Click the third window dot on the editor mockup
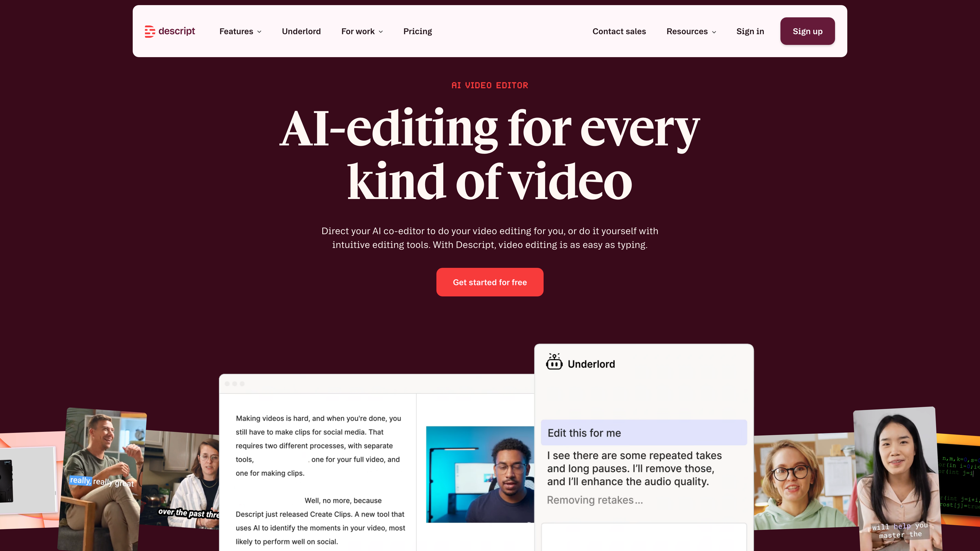The image size is (980, 551). (242, 384)
